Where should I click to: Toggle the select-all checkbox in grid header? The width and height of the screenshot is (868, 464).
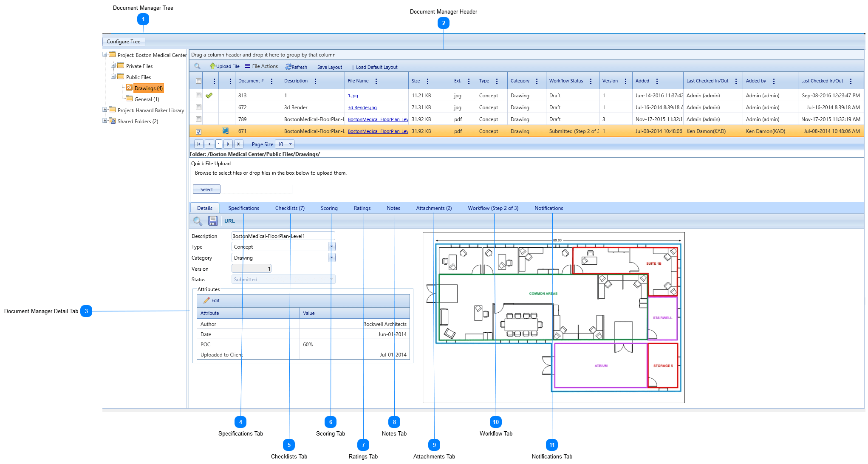tap(198, 81)
